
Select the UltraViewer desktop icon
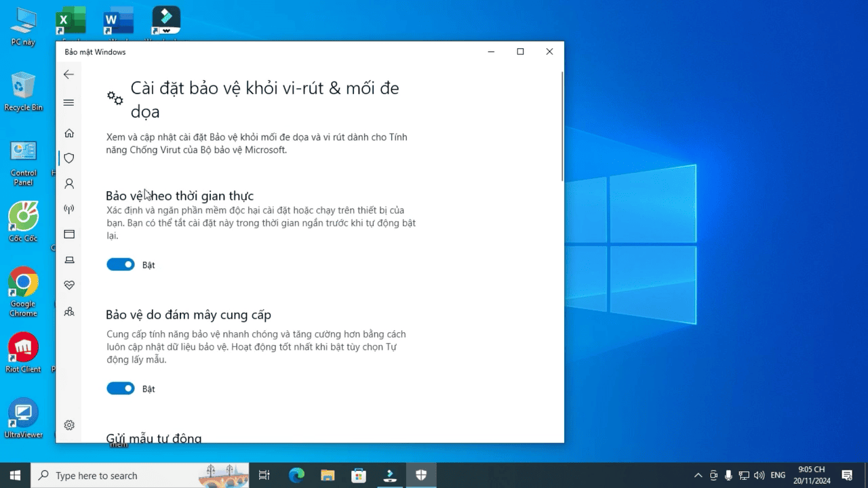pyautogui.click(x=23, y=418)
